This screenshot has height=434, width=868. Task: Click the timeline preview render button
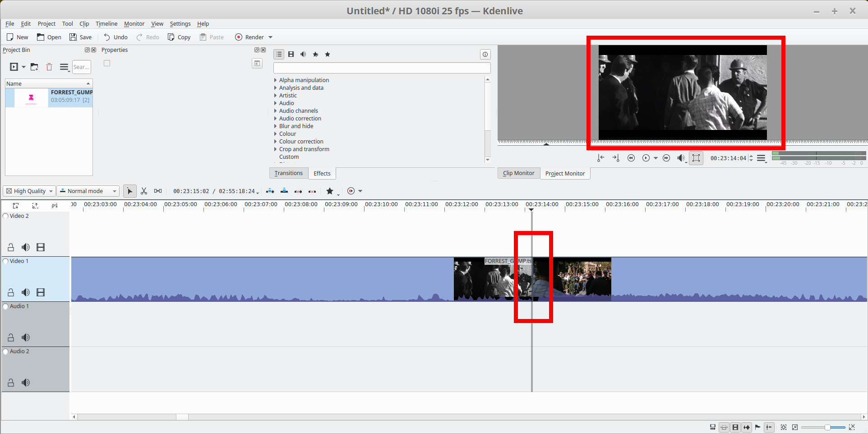coord(351,191)
